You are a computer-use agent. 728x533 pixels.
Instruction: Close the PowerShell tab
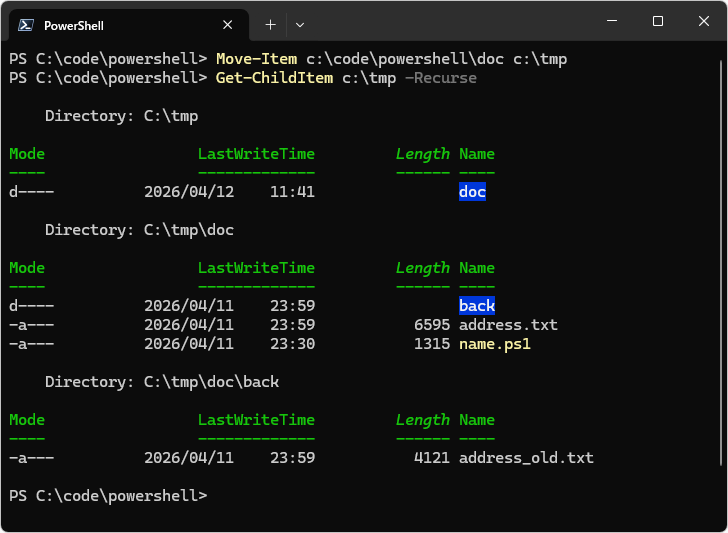tap(228, 25)
